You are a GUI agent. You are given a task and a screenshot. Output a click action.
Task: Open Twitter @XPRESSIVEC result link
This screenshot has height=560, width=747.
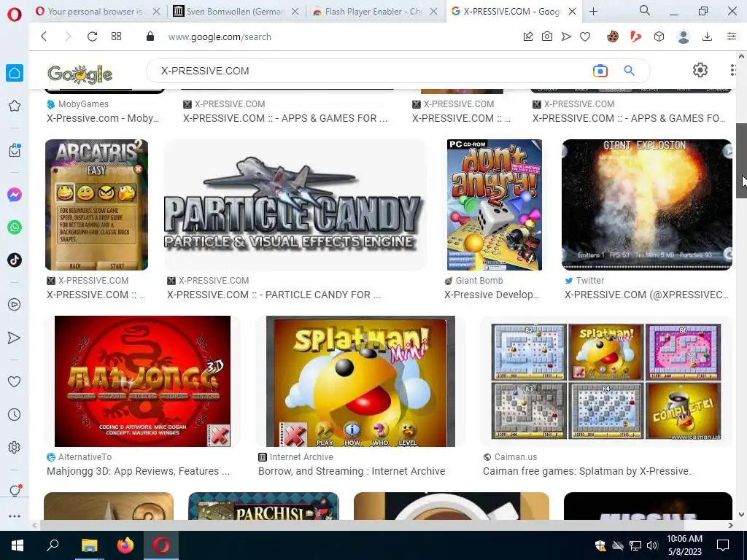point(646,295)
